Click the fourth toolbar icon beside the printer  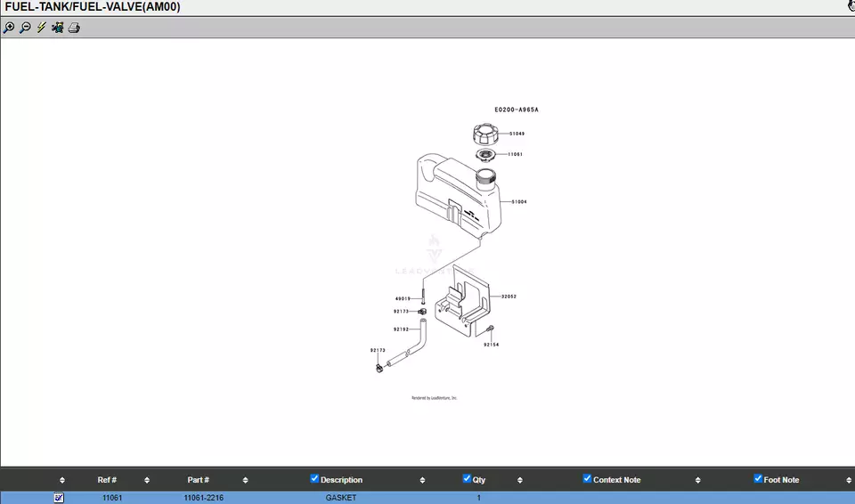pyautogui.click(x=57, y=28)
